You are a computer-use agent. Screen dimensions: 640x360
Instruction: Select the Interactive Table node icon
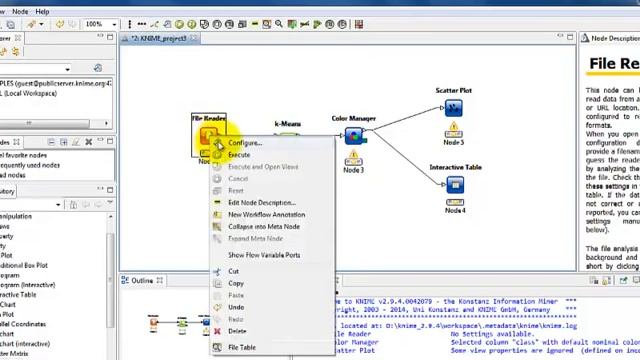455,185
